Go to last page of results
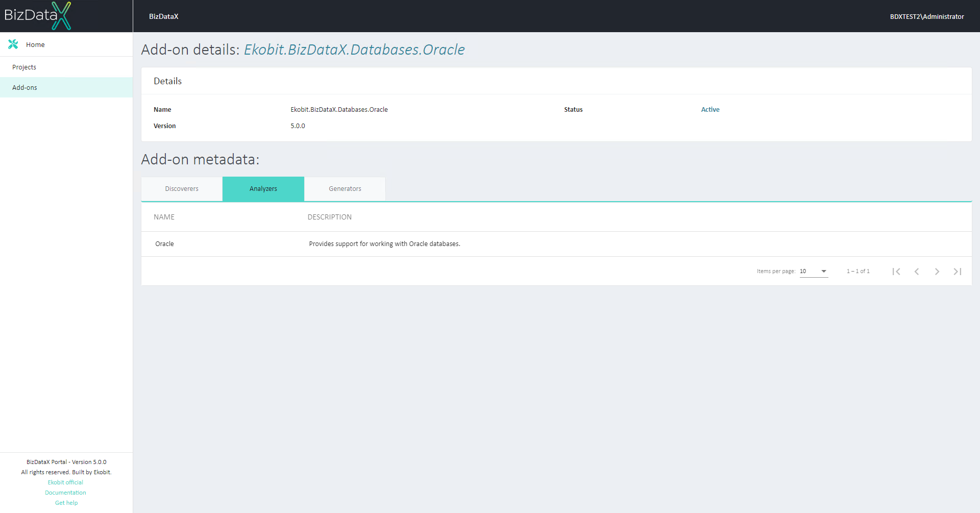The image size is (980, 513). 958,272
